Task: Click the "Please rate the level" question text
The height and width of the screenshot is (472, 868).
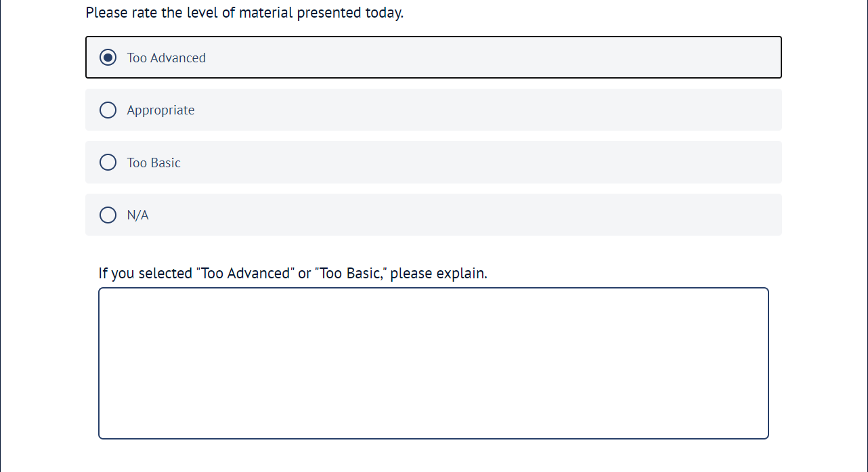Action: click(244, 12)
